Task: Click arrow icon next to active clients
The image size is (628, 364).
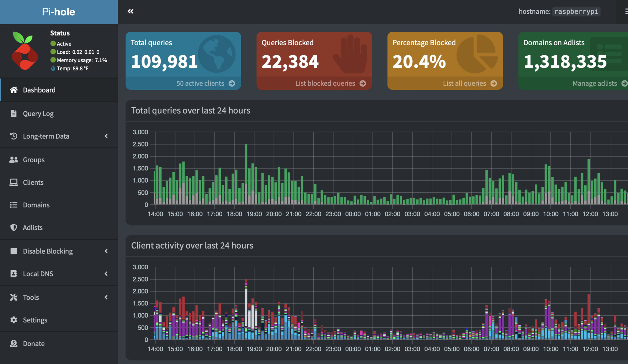Action: 232,83
